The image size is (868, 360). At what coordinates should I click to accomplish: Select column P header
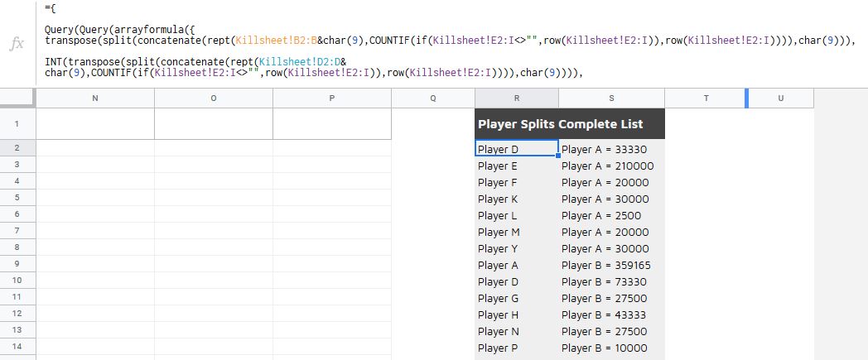coord(332,98)
